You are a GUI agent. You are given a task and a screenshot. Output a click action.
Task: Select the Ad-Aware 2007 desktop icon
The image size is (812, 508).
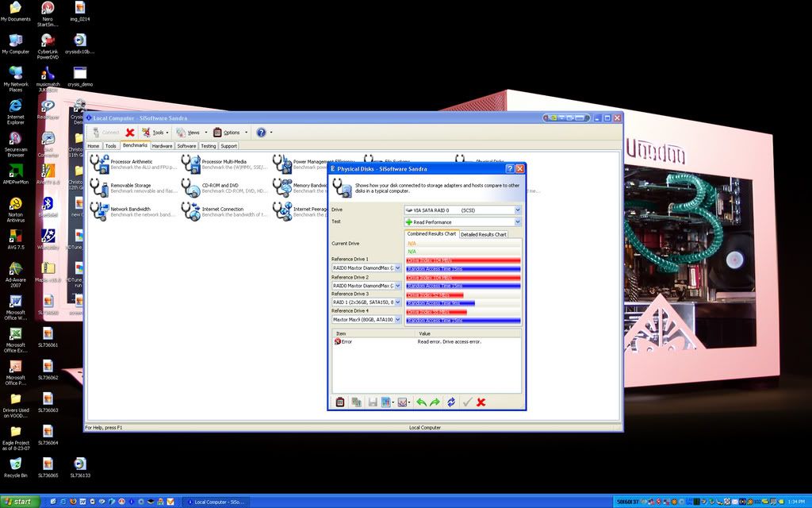point(16,275)
